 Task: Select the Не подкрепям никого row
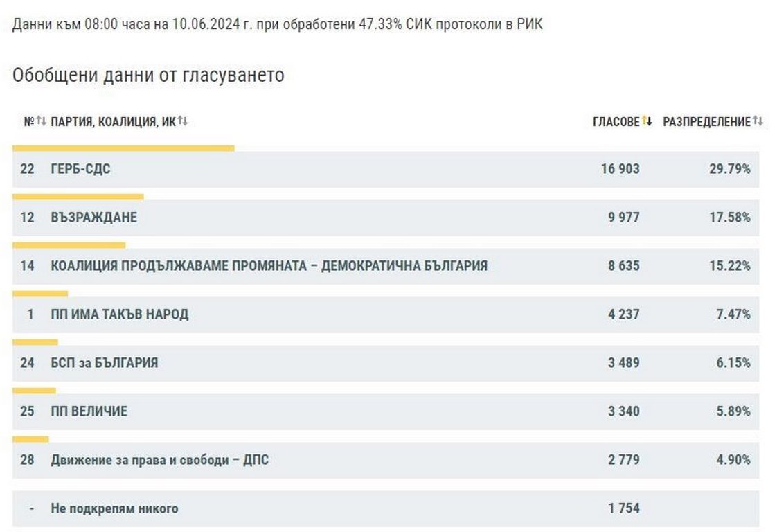[114, 508]
